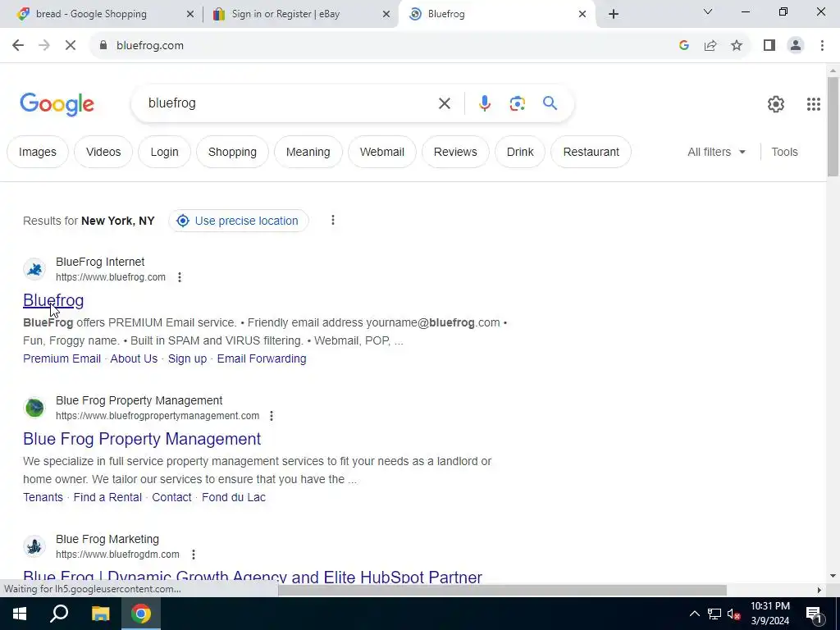Open Chrome three-dot menu
840x630 pixels.
822,46
